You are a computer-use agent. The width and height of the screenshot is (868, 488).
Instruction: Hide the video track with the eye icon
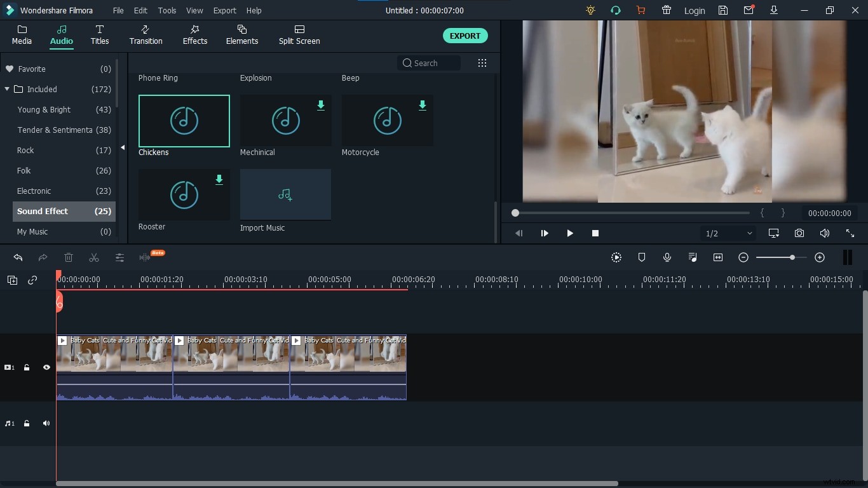[x=46, y=367]
